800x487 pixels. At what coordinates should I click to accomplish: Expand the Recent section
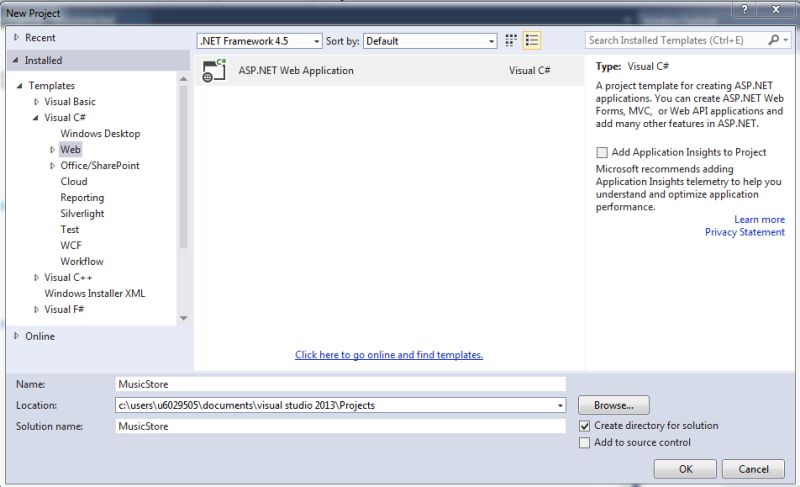click(x=16, y=37)
